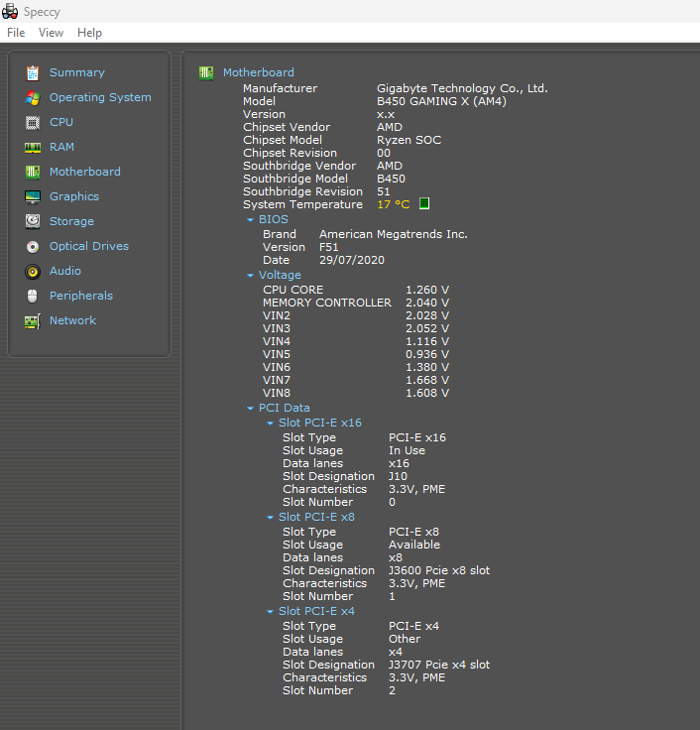Image resolution: width=700 pixels, height=730 pixels.
Task: Click the Motherboard icon in sidebar
Action: 33,173
